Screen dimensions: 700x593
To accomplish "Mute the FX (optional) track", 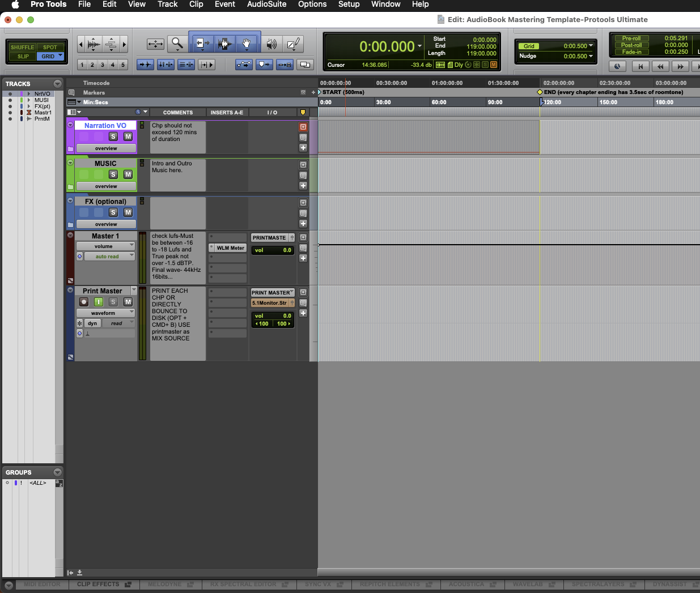I will coord(128,212).
